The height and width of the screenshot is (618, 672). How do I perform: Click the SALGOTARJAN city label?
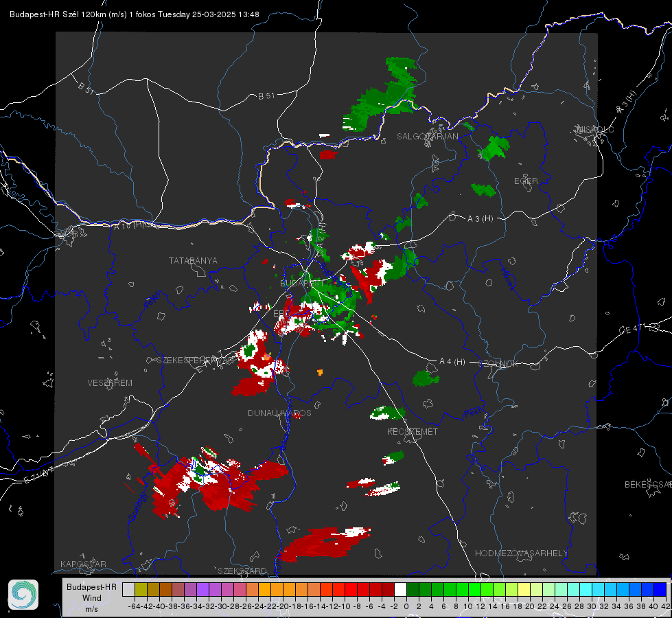click(x=427, y=137)
